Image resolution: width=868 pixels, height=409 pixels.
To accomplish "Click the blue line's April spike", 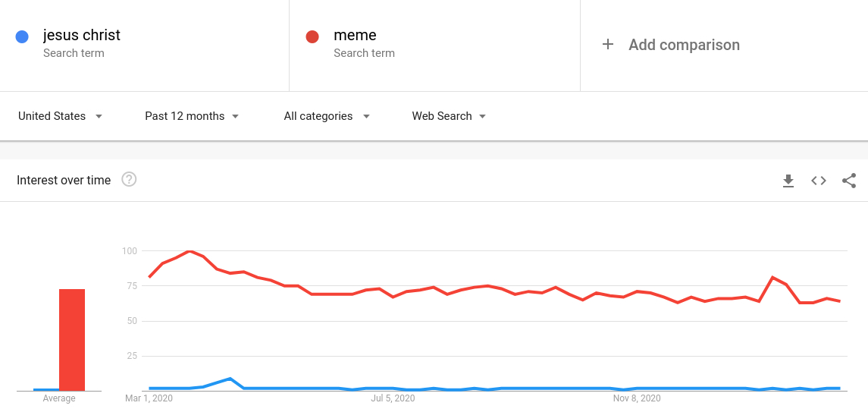I will (x=230, y=379).
